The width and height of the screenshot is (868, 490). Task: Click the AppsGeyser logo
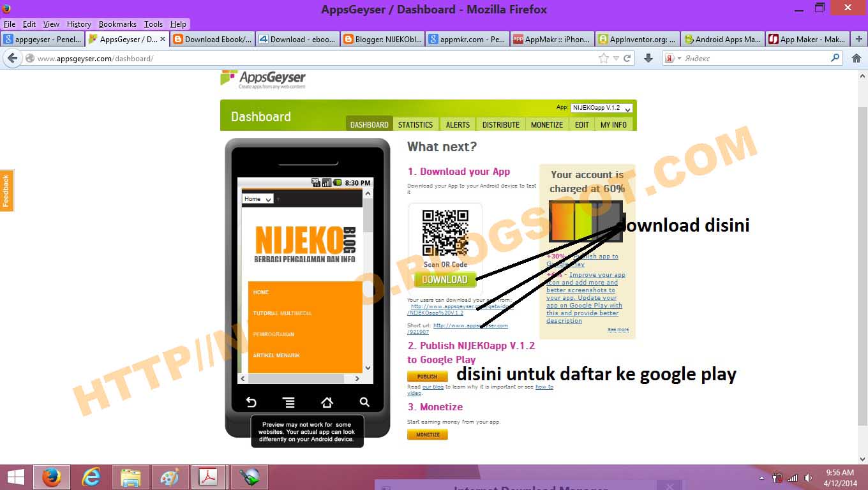click(263, 79)
